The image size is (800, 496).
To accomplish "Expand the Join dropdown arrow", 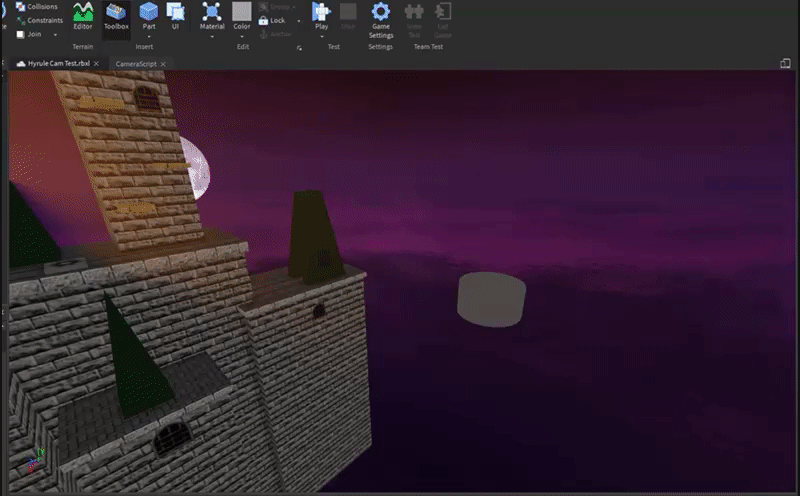I will pos(55,35).
